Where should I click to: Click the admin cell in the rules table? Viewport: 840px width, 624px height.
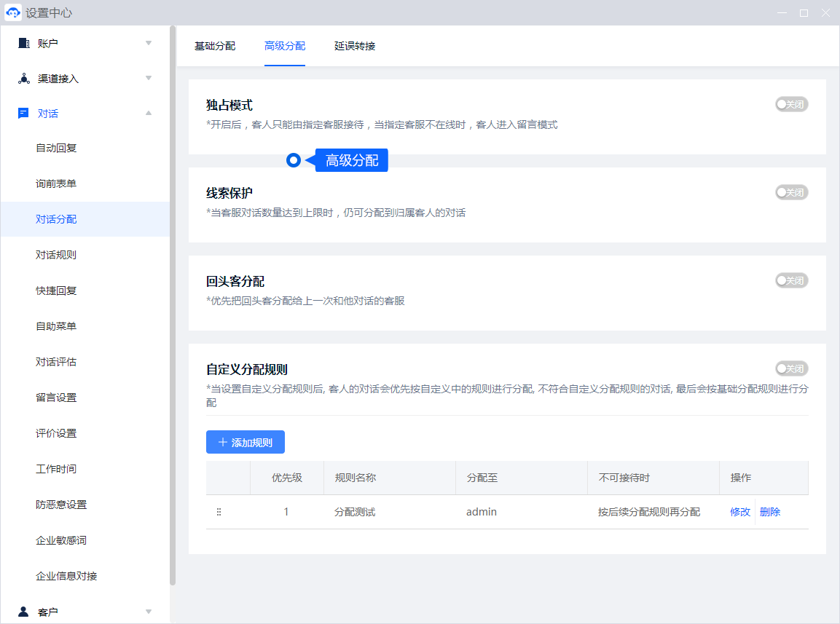click(481, 512)
